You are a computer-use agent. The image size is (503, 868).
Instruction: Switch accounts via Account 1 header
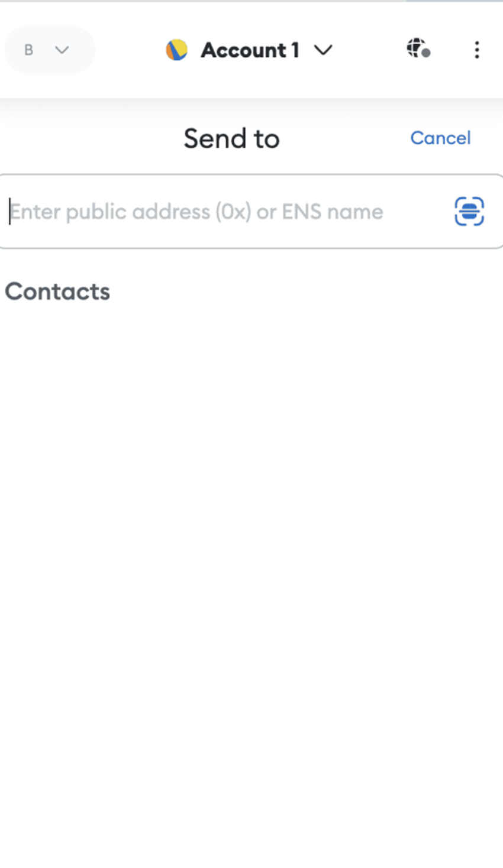(249, 50)
